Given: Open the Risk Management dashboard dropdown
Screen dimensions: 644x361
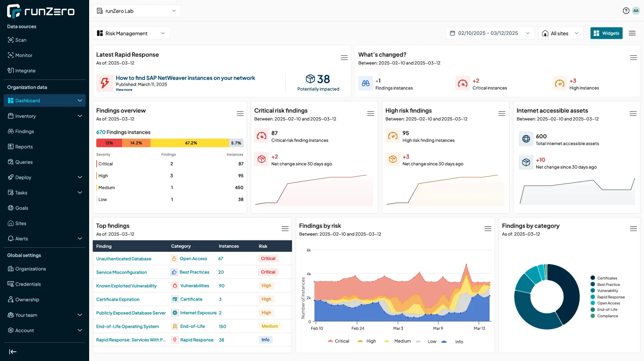Looking at the screenshot, I should coord(131,33).
